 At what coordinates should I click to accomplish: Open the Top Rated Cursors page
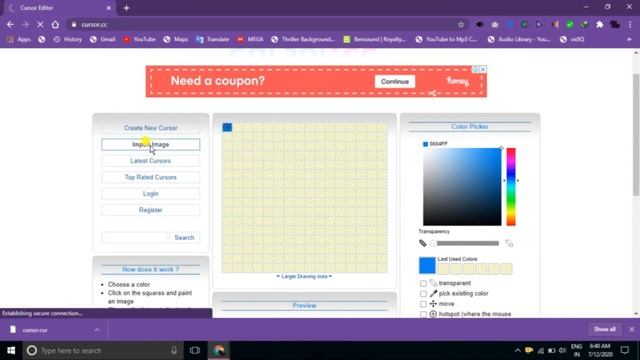pyautogui.click(x=151, y=177)
